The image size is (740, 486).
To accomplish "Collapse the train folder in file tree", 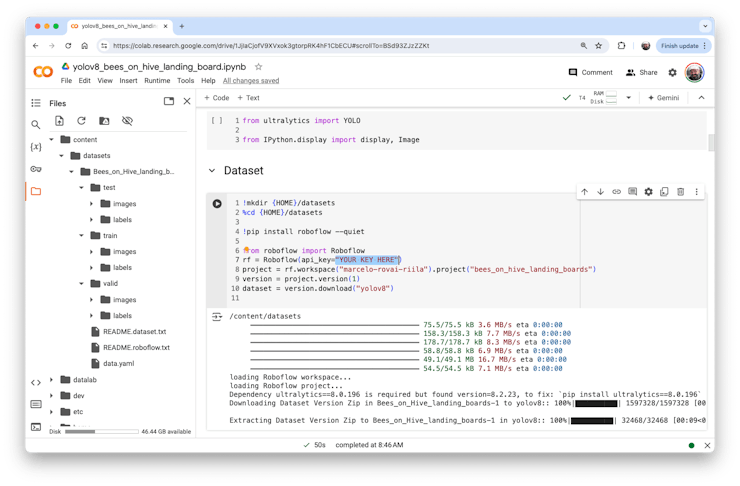I will [x=81, y=236].
